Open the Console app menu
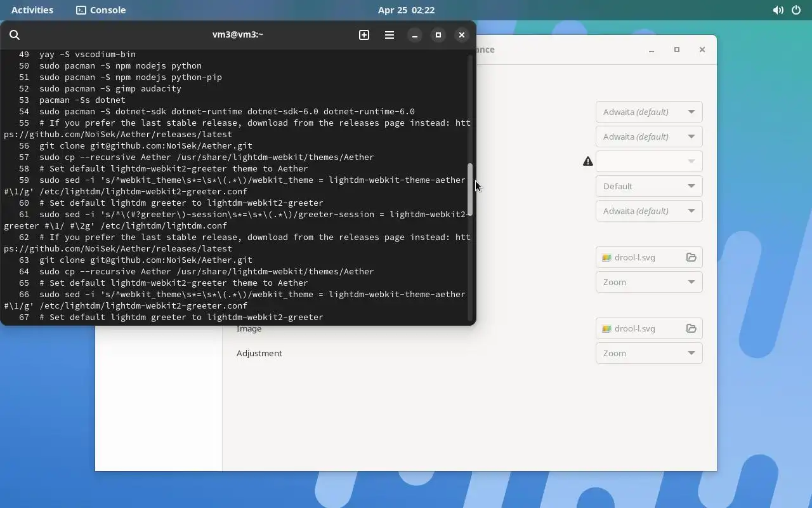Screen dimensions: 812x508 click(x=101, y=10)
